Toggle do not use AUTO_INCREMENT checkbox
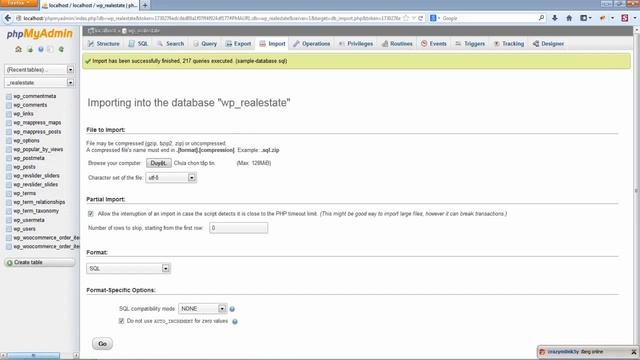The image size is (640, 360). pos(121,321)
